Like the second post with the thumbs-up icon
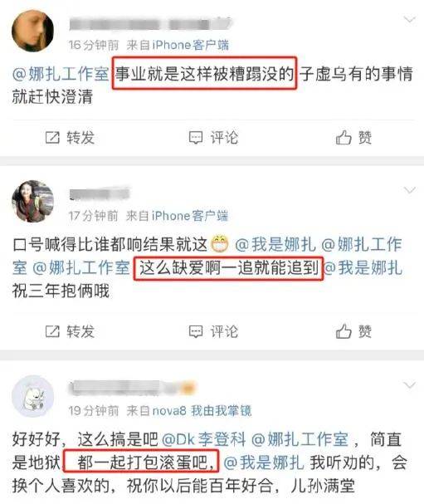This screenshot has height=504, width=424. (x=344, y=331)
